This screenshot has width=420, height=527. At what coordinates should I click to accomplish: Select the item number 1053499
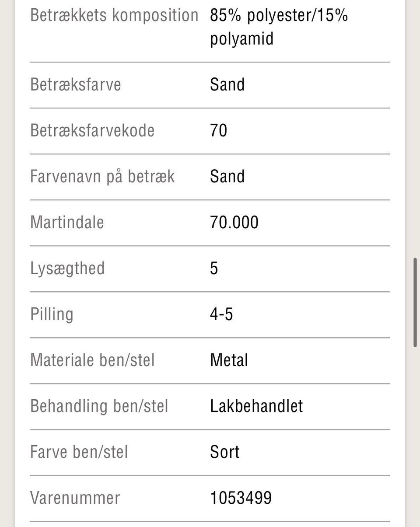point(241,498)
